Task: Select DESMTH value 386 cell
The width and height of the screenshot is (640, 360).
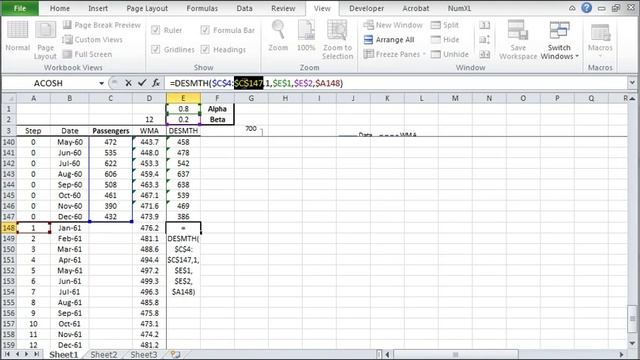Action: tap(183, 217)
